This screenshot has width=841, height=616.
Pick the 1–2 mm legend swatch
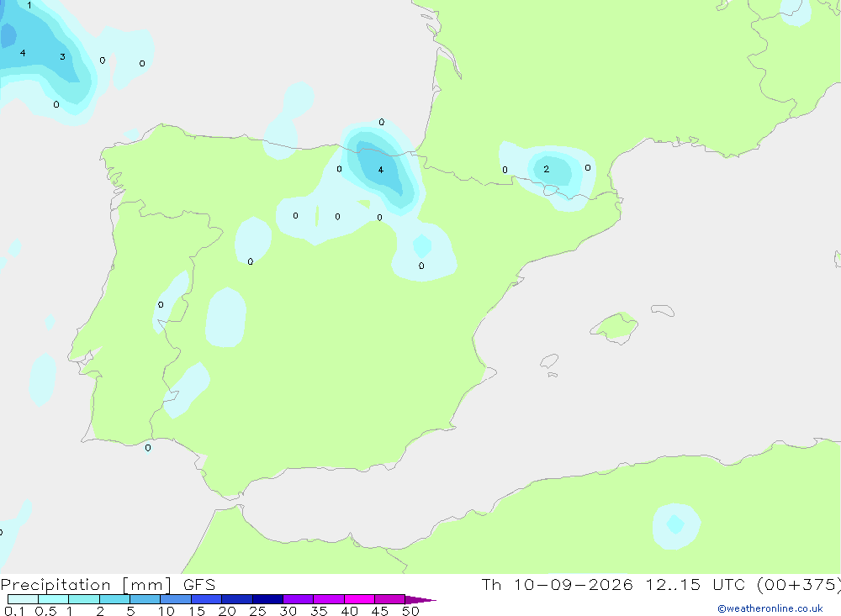83,599
